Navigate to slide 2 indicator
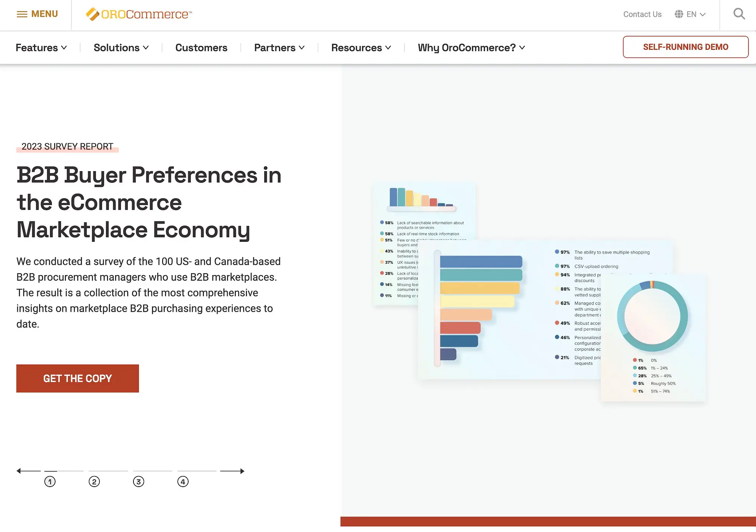This screenshot has width=756, height=532. (94, 481)
